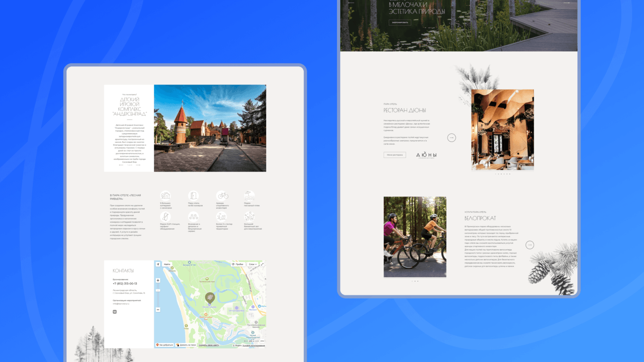
Task: Click the Доехать на такси button
Action: [186, 345]
